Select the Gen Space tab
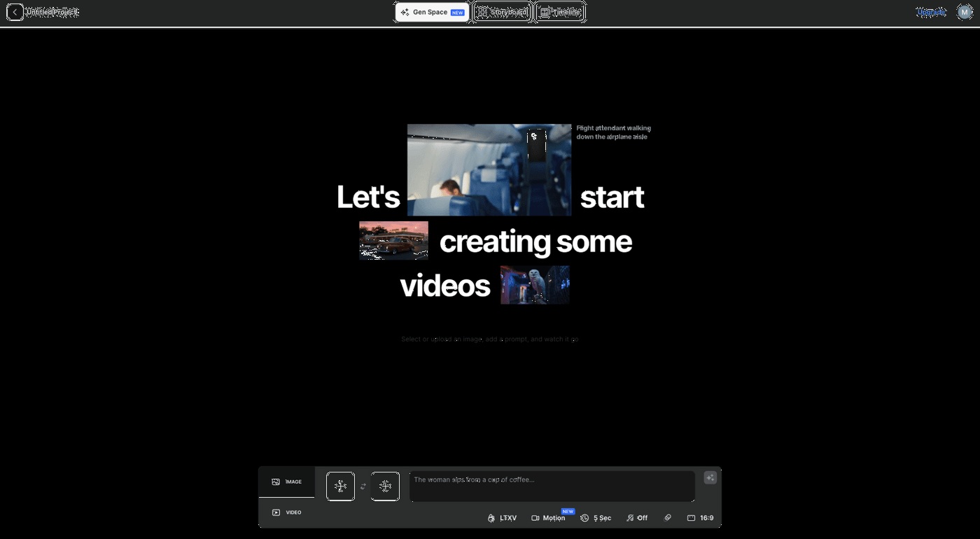This screenshot has height=539, width=980. pyautogui.click(x=432, y=12)
